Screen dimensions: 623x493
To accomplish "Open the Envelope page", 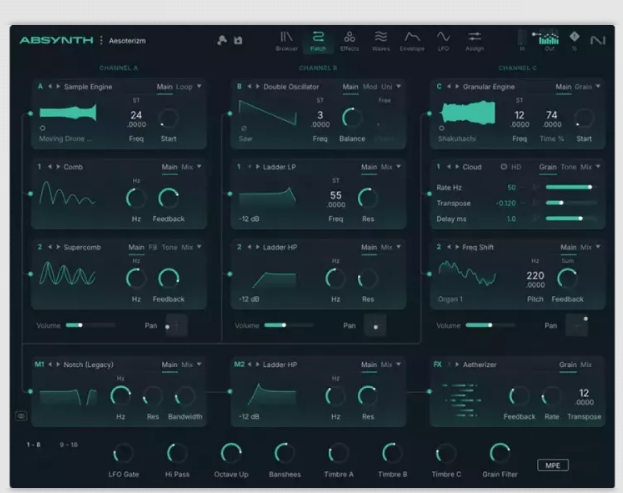I will pyautogui.click(x=412, y=41).
